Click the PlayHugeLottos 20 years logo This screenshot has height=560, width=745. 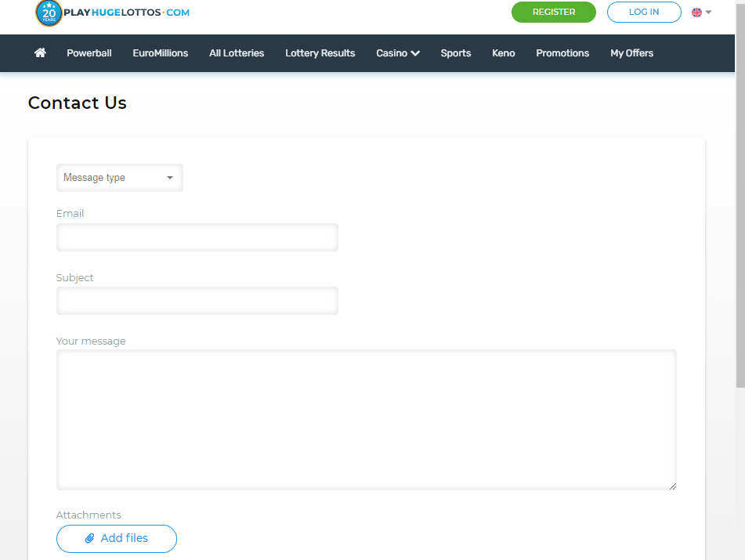[113, 13]
